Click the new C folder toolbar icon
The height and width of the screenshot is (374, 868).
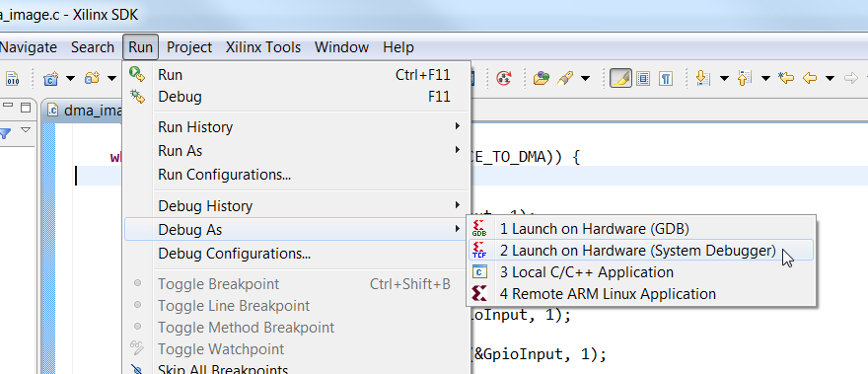pyautogui.click(x=92, y=79)
